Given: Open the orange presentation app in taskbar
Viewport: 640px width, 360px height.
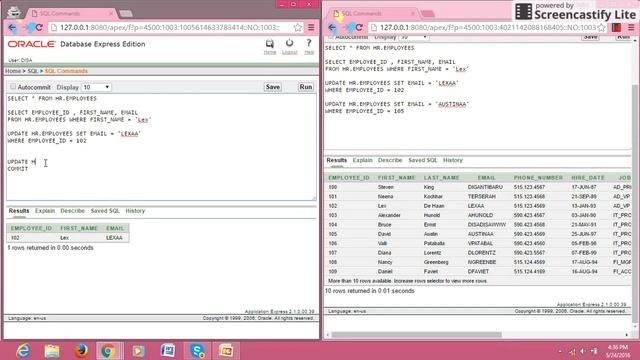Looking at the screenshot, I should [226, 351].
